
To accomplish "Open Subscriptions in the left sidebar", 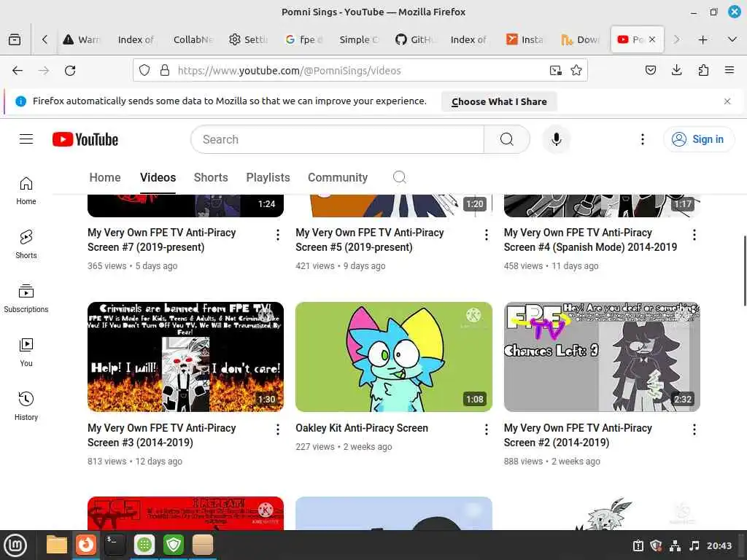I will tap(26, 298).
